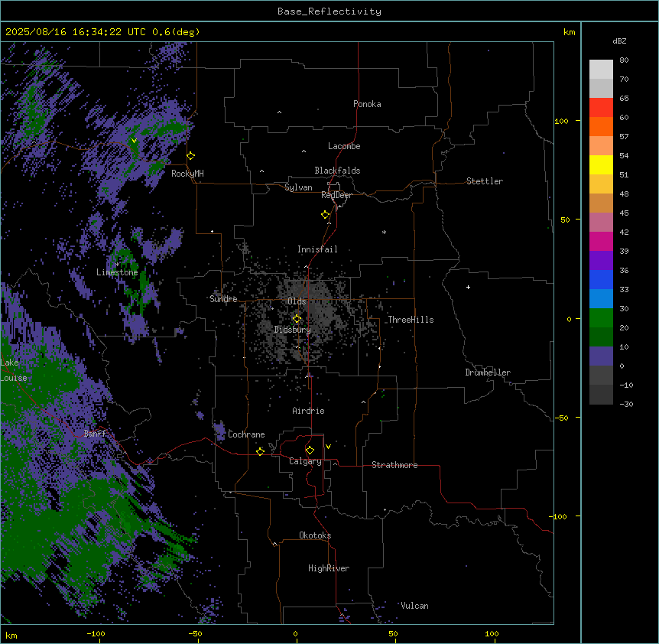Click the white asterisk marker above Limestone label
659x644 pixels.
(117, 265)
